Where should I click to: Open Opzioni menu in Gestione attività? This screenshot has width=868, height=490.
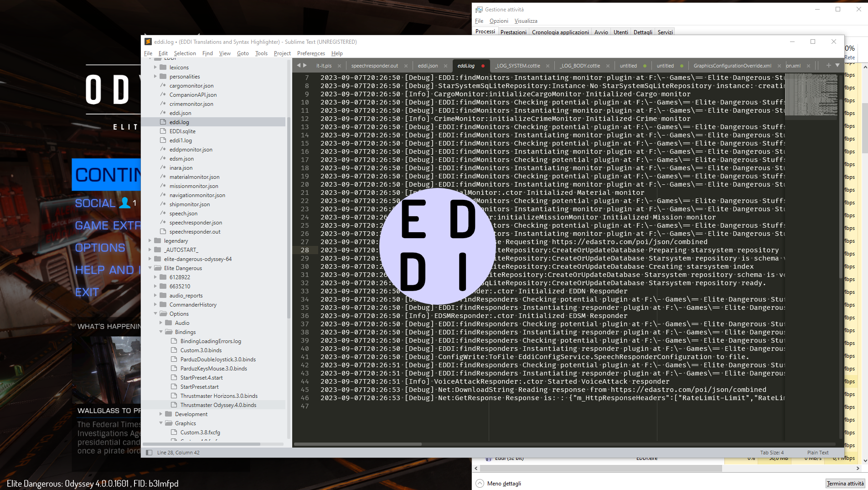[499, 21]
